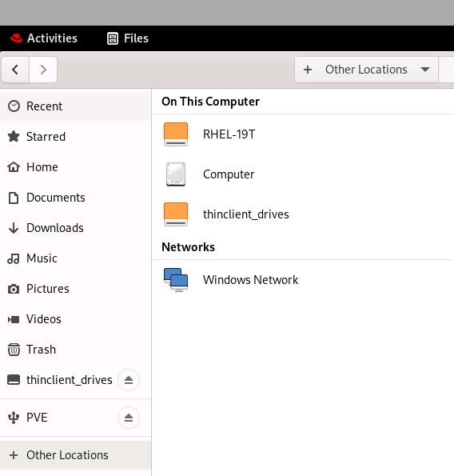Screen dimensions: 454x476
Task: Open the RHEL-19T drive
Action: tap(303, 134)
